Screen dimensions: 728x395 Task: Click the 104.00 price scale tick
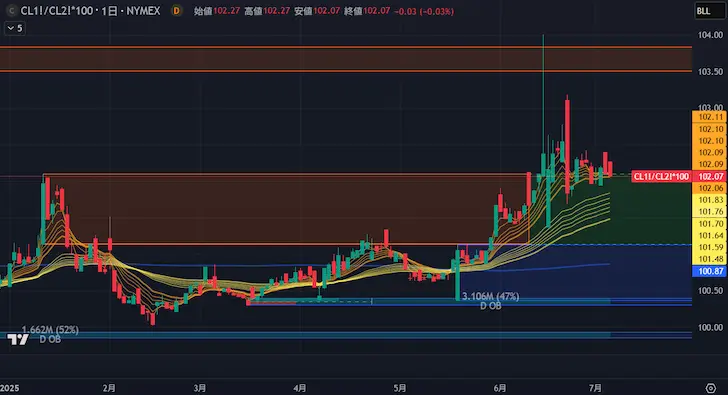point(710,35)
